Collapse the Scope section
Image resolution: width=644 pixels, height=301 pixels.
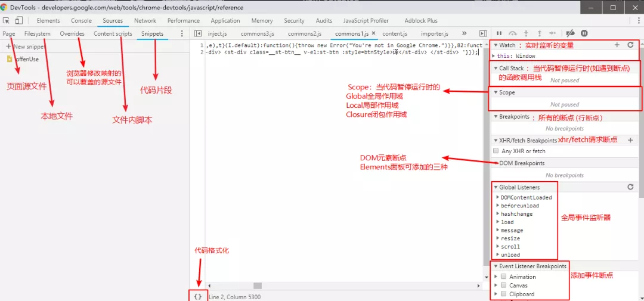coord(496,92)
